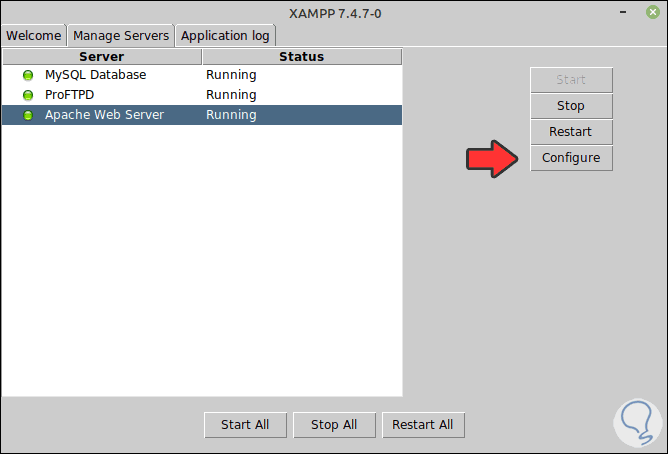Click the Apache Web Server status icon
The height and width of the screenshot is (454, 668).
28,115
